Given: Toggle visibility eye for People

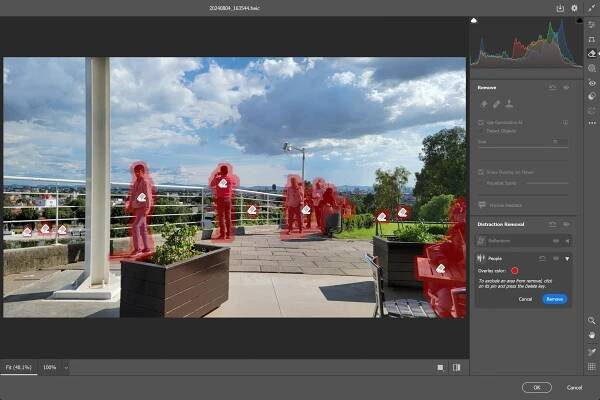Looking at the screenshot, I should click(x=557, y=258).
